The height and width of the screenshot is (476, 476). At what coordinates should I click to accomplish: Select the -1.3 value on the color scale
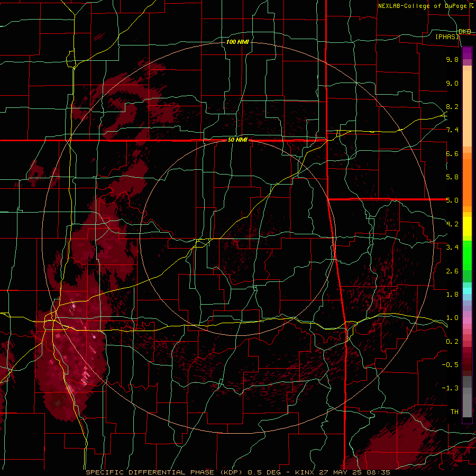pyautogui.click(x=451, y=388)
